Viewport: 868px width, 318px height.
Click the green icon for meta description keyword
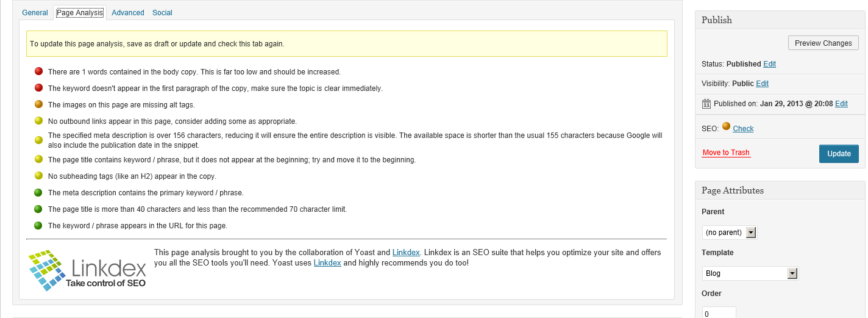click(38, 192)
